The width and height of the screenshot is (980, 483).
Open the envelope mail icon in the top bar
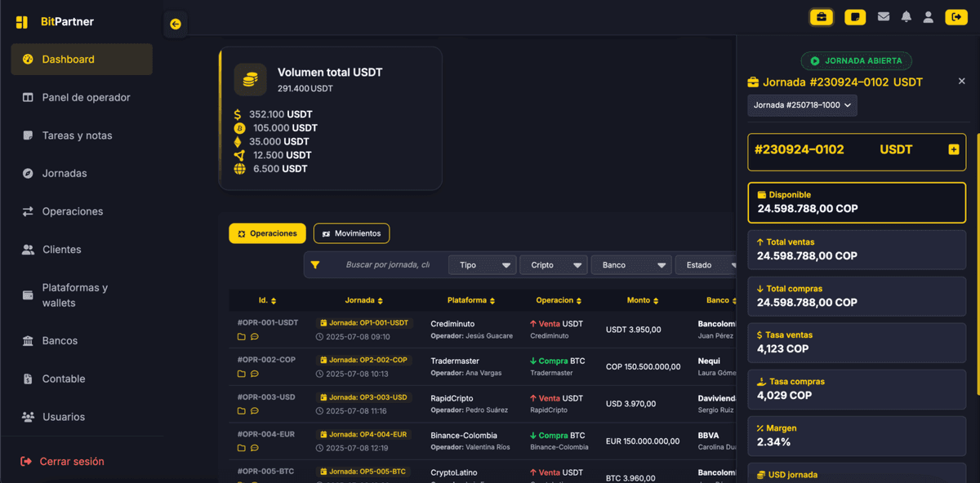(884, 16)
